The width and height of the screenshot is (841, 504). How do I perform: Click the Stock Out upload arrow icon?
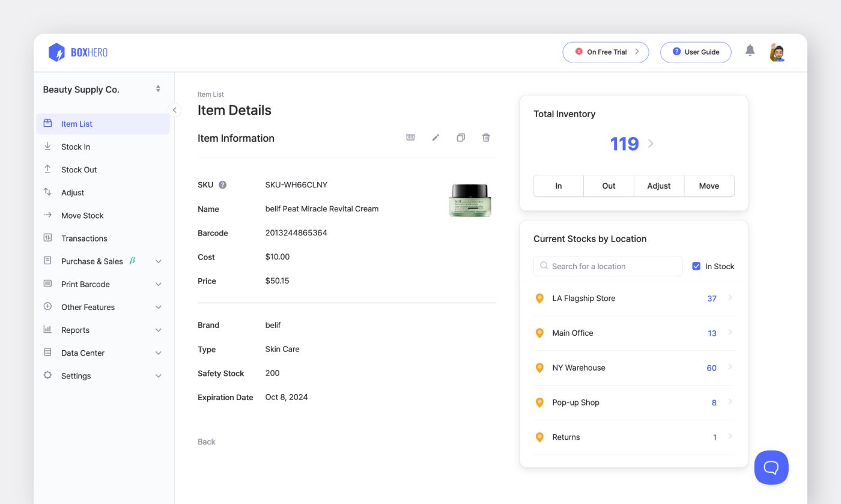47,169
